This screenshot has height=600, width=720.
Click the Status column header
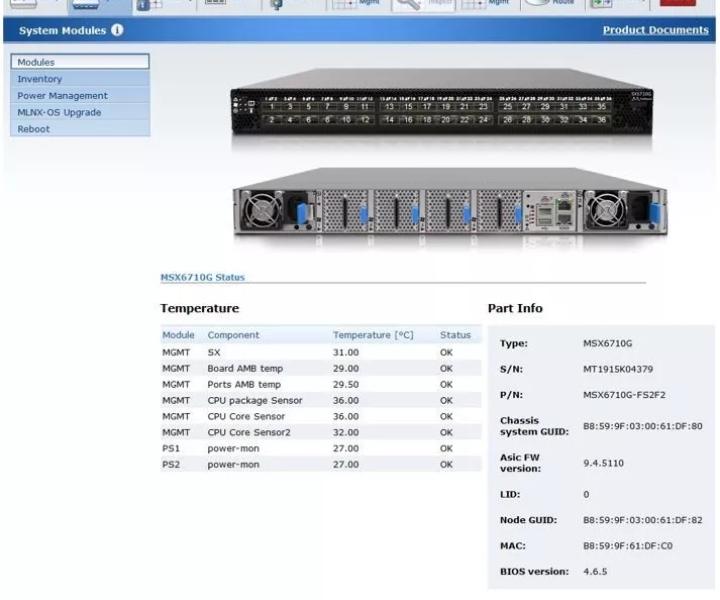click(455, 335)
